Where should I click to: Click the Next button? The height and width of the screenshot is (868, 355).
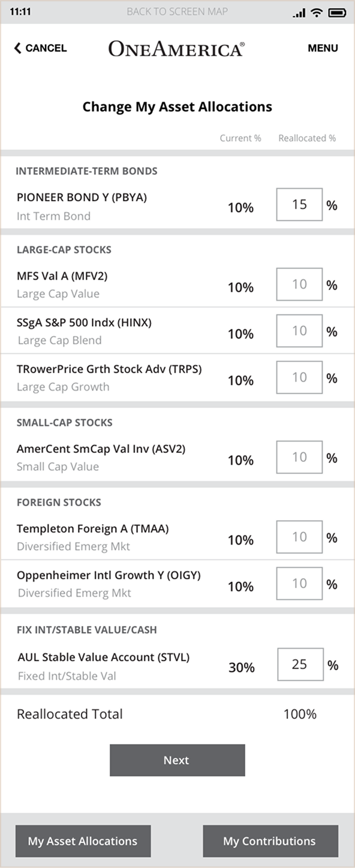point(177,760)
